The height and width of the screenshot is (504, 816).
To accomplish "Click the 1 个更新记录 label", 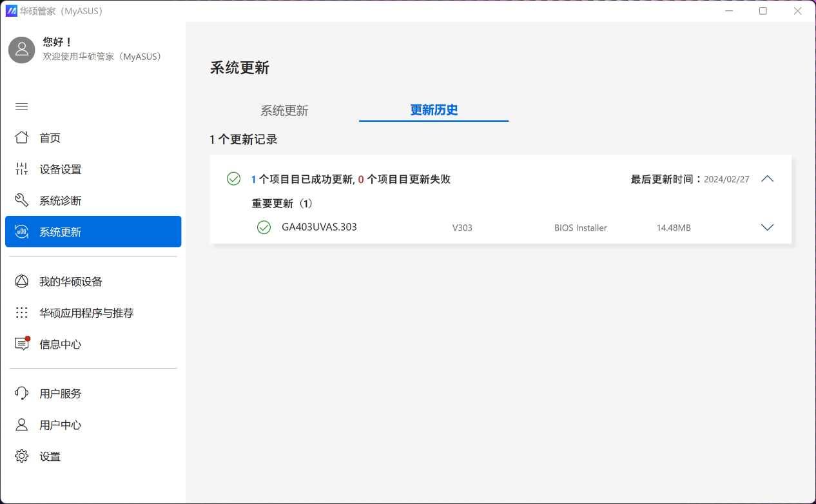I will point(244,139).
